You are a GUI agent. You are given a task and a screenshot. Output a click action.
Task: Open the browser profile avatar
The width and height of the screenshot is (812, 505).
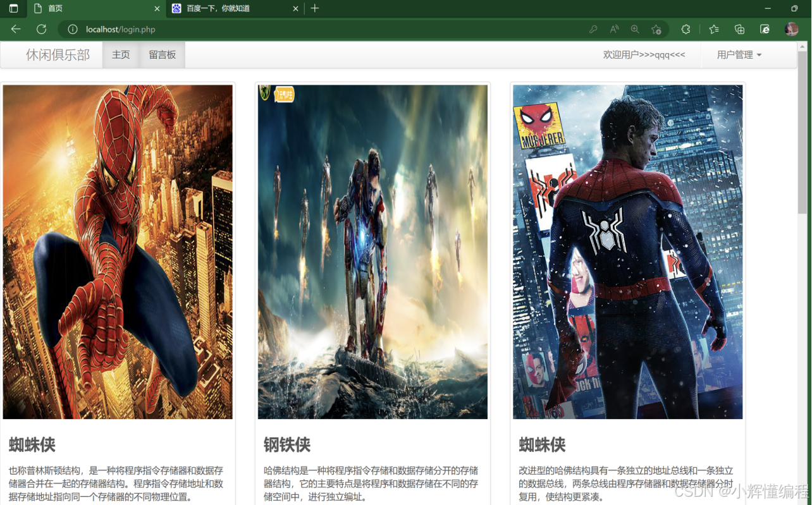point(791,29)
